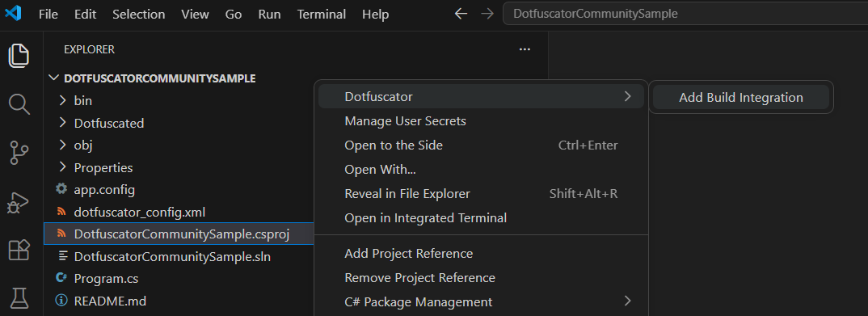Click the EXPLORER panel title

pyautogui.click(x=89, y=49)
